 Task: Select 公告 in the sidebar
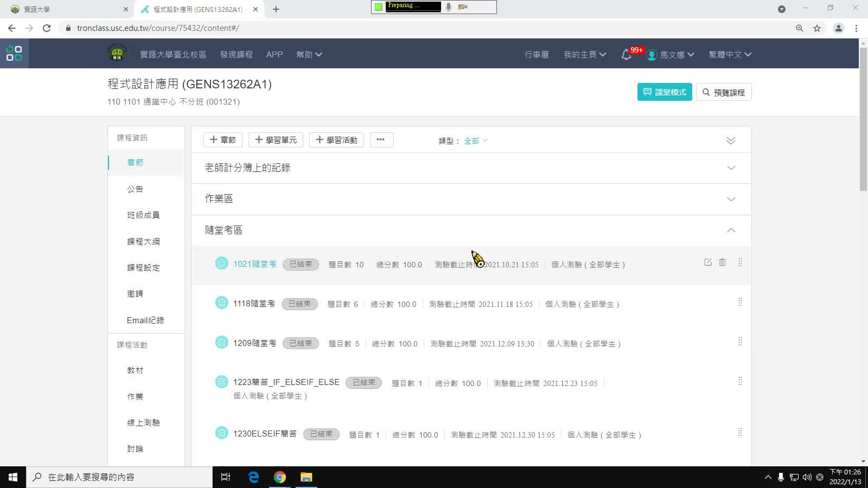(x=135, y=189)
